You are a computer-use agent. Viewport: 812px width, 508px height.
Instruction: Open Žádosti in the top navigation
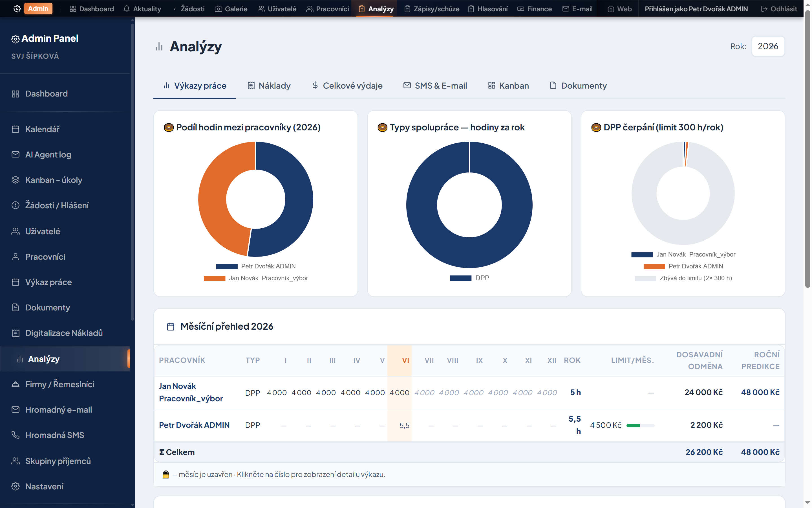coord(189,9)
